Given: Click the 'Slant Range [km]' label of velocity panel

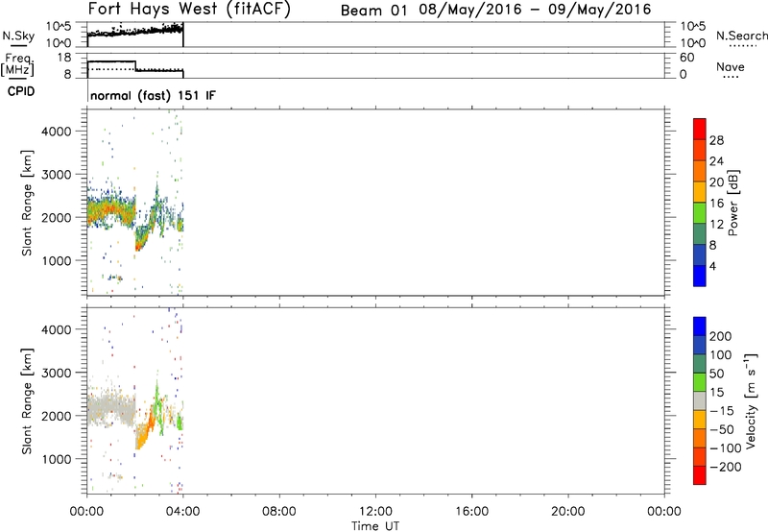Looking at the screenshot, I should point(27,400).
